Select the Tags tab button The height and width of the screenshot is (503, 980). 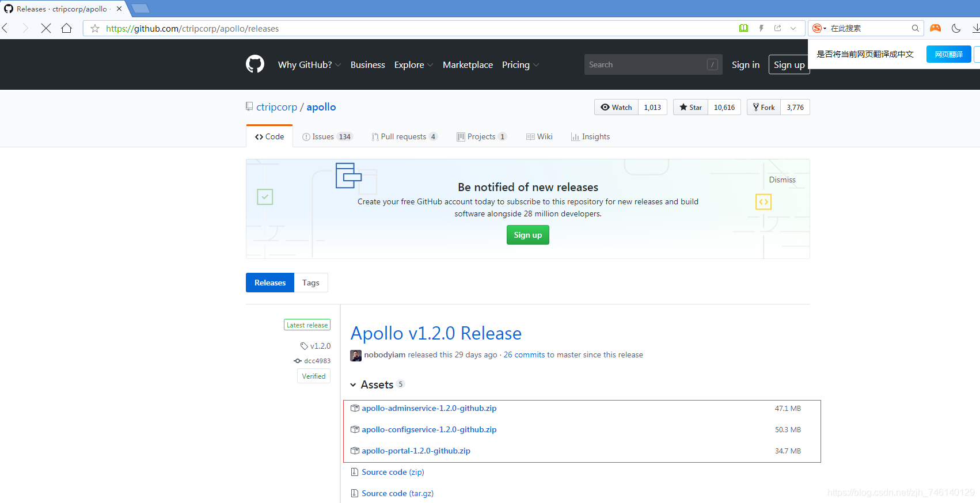click(311, 283)
